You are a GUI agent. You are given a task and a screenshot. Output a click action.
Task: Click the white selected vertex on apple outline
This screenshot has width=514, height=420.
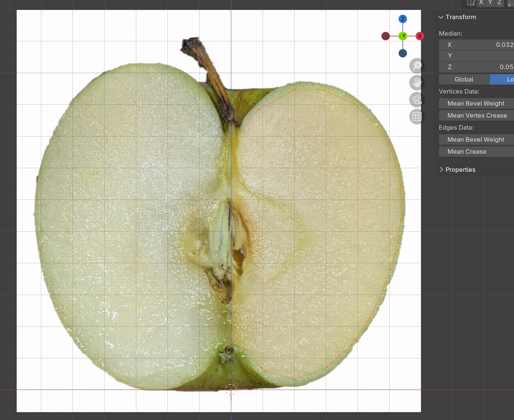click(x=376, y=124)
